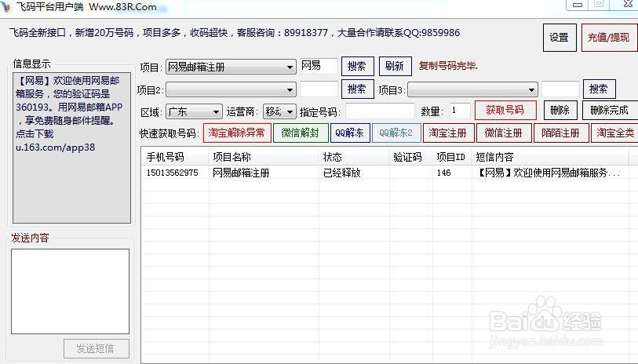The image size is (638, 364).
Task: Click the 充值/提现 button
Action: [609, 38]
